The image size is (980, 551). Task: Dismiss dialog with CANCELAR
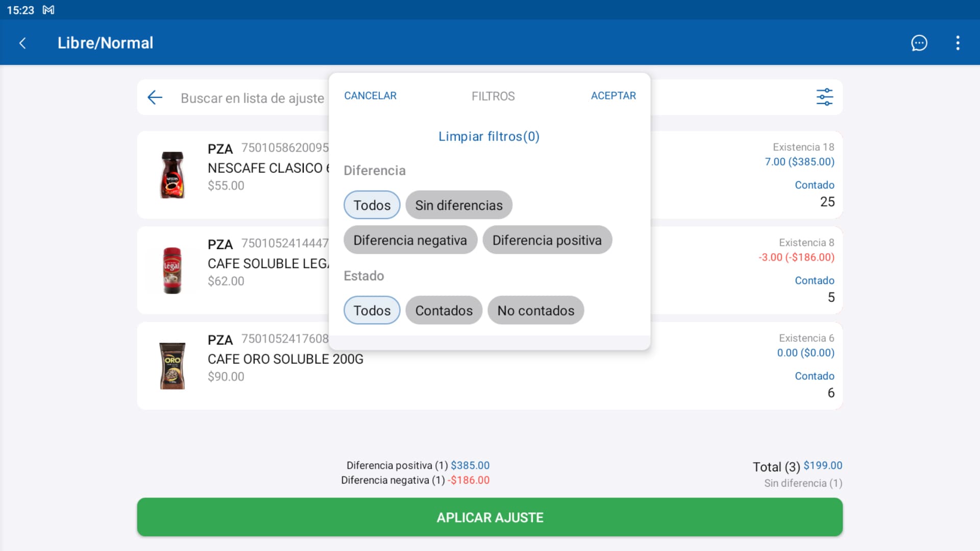pyautogui.click(x=371, y=95)
